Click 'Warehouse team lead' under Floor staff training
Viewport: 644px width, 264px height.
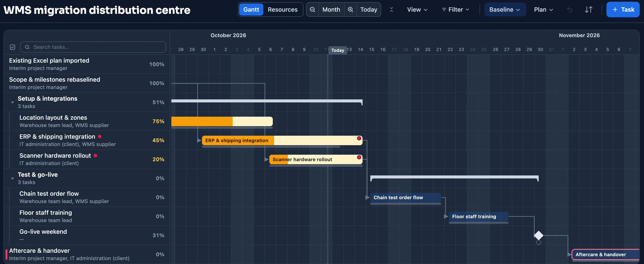[x=46, y=220]
